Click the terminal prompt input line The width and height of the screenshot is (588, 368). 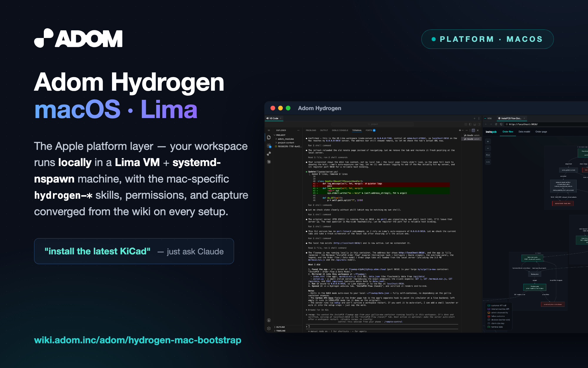pyautogui.click(x=382, y=326)
